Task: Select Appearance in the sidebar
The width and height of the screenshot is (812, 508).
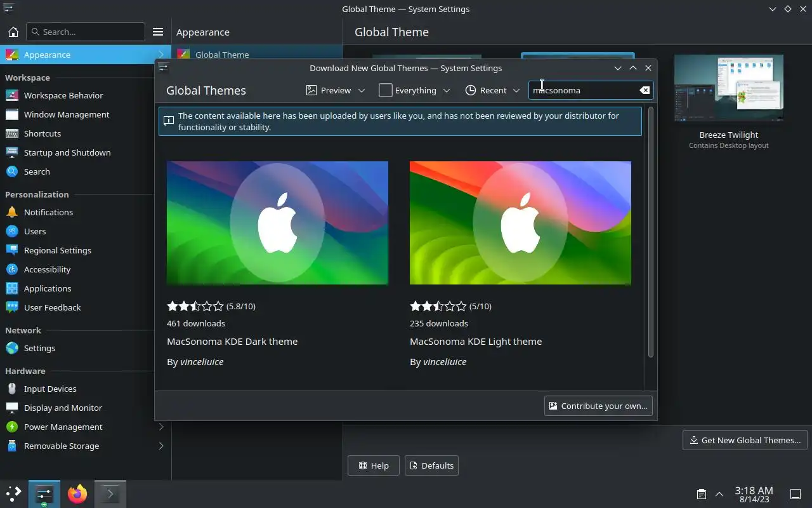Action: click(x=86, y=55)
